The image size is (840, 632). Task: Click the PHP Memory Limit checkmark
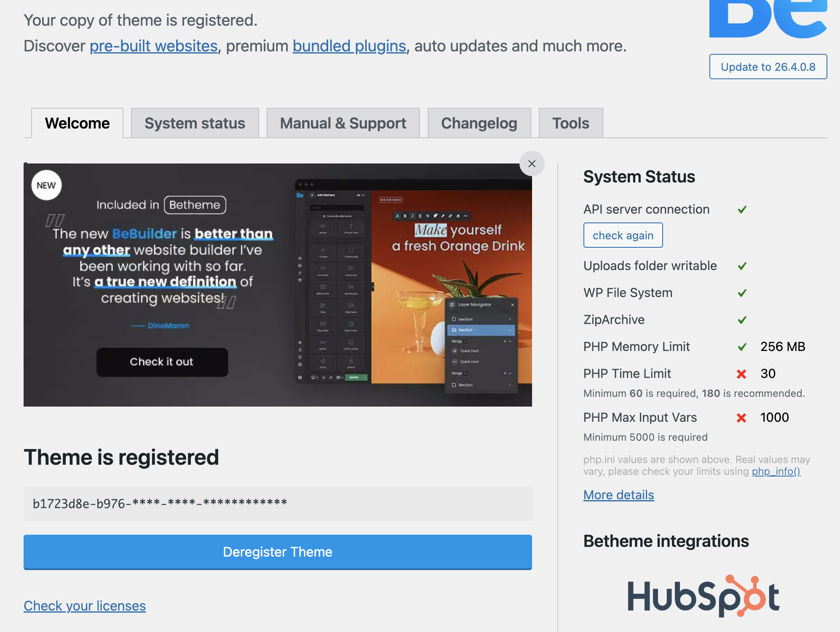coord(742,347)
